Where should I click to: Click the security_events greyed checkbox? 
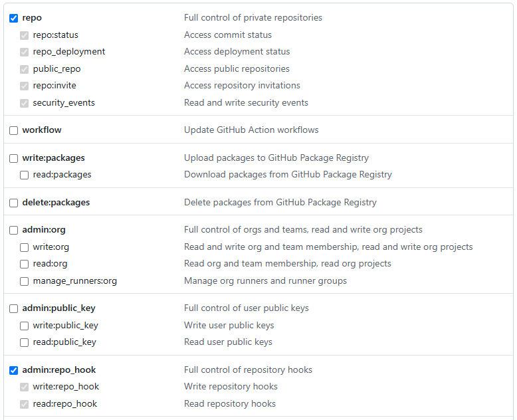click(x=24, y=103)
